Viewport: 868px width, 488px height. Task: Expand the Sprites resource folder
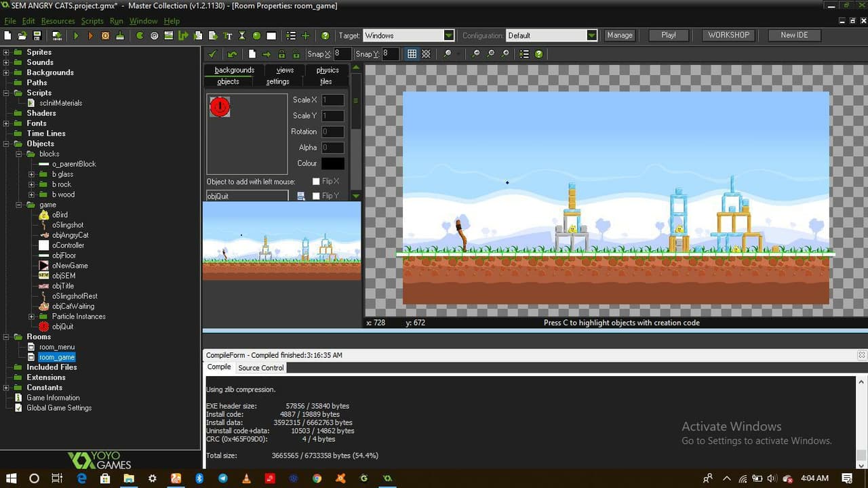[x=6, y=52]
